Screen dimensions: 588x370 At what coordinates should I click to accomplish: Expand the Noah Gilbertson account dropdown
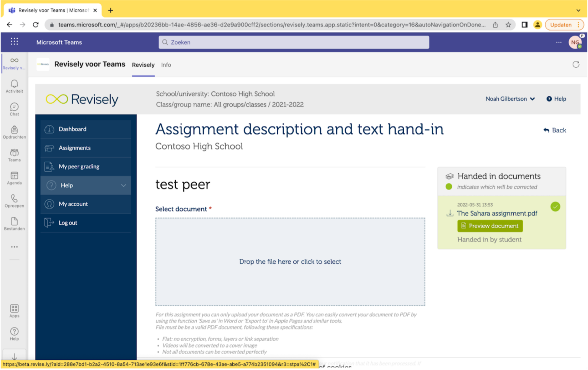point(532,99)
